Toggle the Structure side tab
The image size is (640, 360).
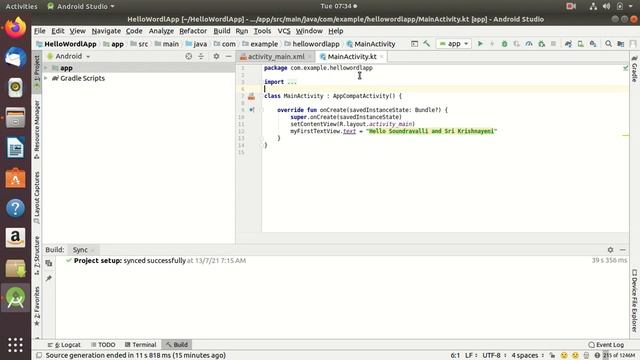(37, 255)
